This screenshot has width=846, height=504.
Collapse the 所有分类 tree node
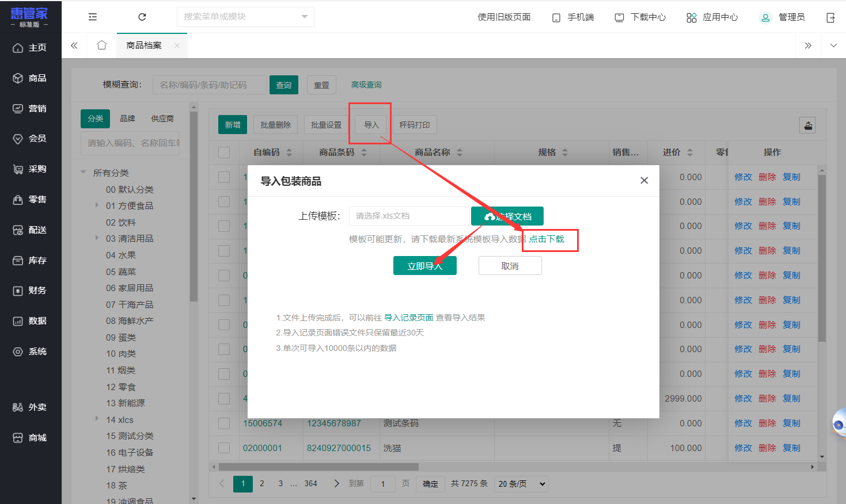(x=84, y=173)
